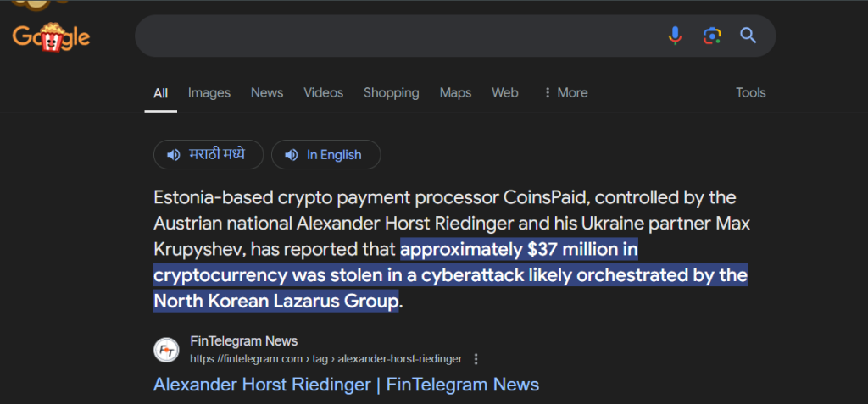Click inside the Google search box
The image size is (868, 404).
point(398,36)
